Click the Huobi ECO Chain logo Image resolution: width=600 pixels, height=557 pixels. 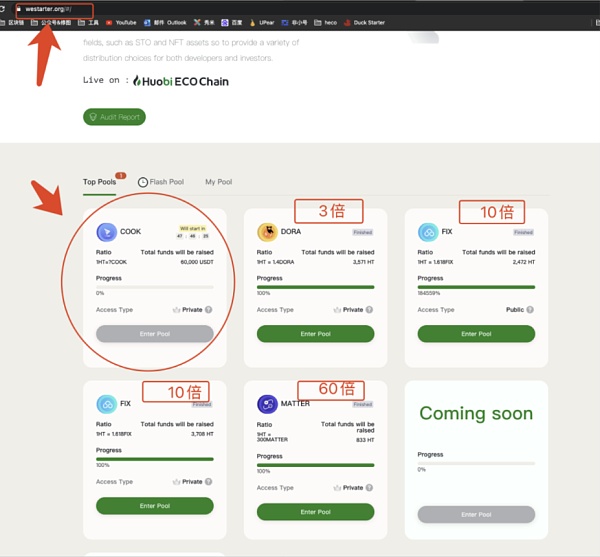tap(181, 81)
